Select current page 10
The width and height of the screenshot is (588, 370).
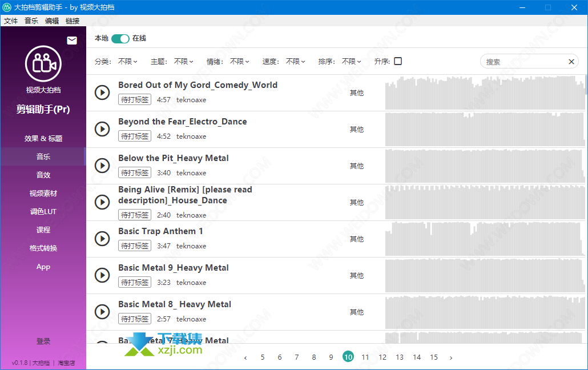(348, 357)
